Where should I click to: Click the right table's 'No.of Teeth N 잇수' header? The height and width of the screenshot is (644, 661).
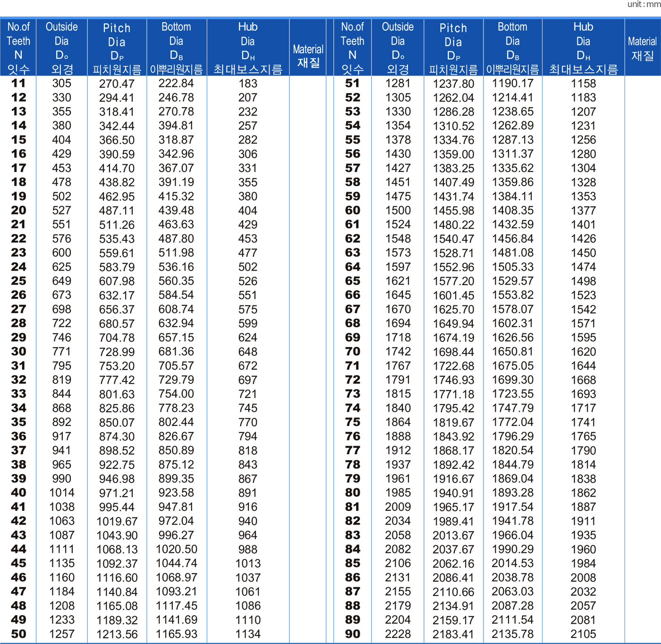point(353,48)
